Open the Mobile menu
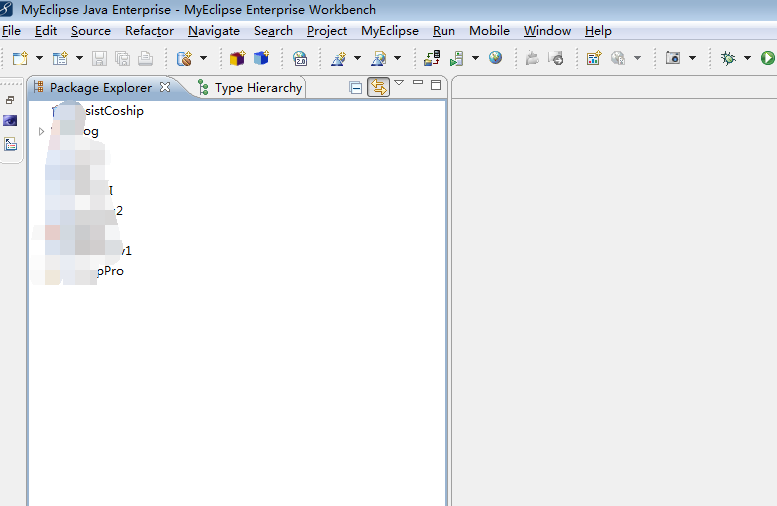 (490, 31)
